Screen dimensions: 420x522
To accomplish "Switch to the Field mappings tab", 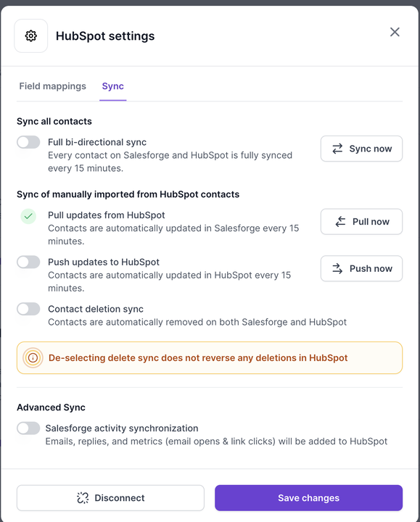I will click(53, 86).
